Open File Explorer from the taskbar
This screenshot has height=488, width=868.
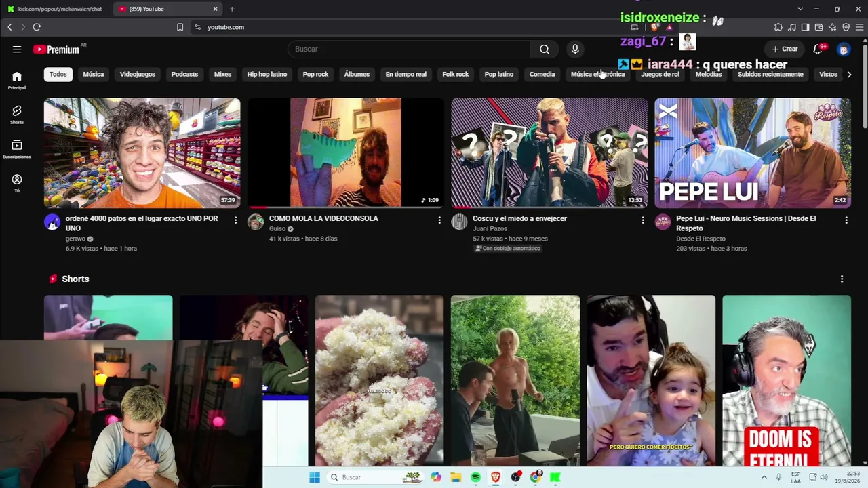point(456,477)
